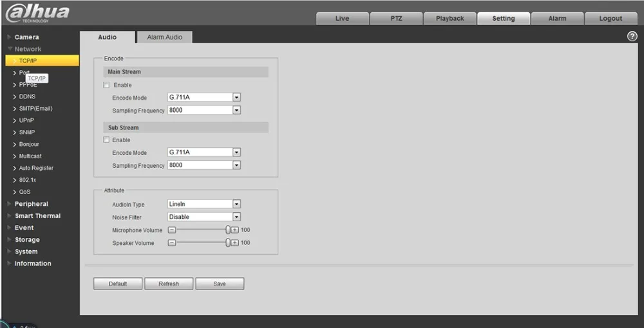The width and height of the screenshot is (644, 328).
Task: Expand the Camera section arrow
Action: pos(10,37)
